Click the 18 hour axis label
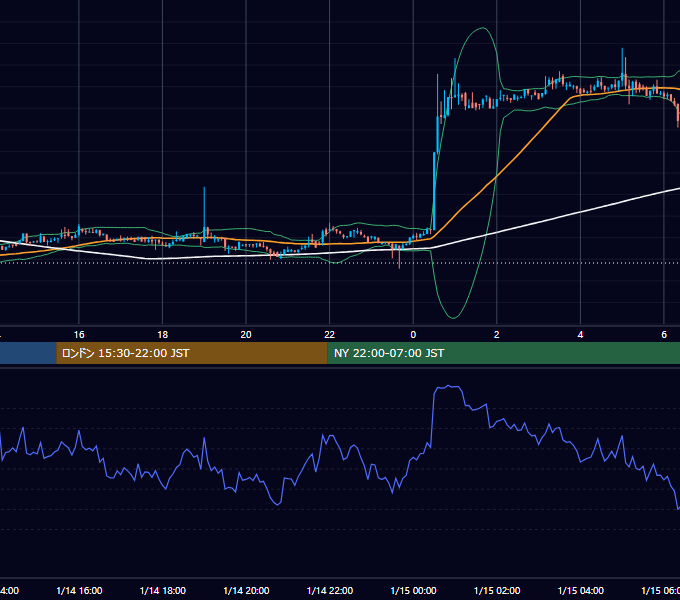 (x=163, y=335)
